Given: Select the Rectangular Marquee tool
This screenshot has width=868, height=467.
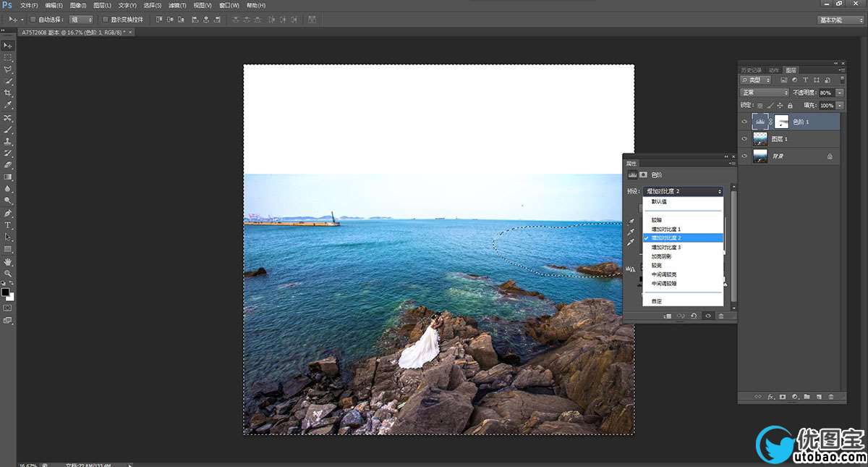Looking at the screenshot, I should pyautogui.click(x=8, y=57).
